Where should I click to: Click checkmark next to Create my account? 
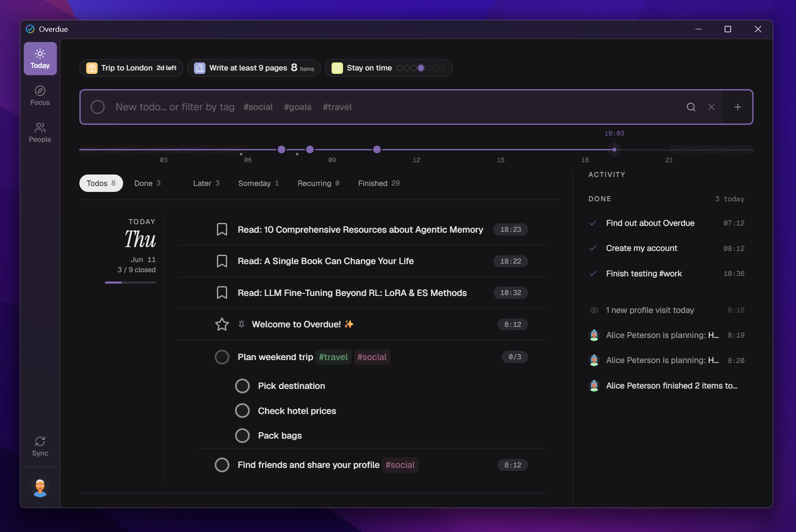tap(593, 248)
